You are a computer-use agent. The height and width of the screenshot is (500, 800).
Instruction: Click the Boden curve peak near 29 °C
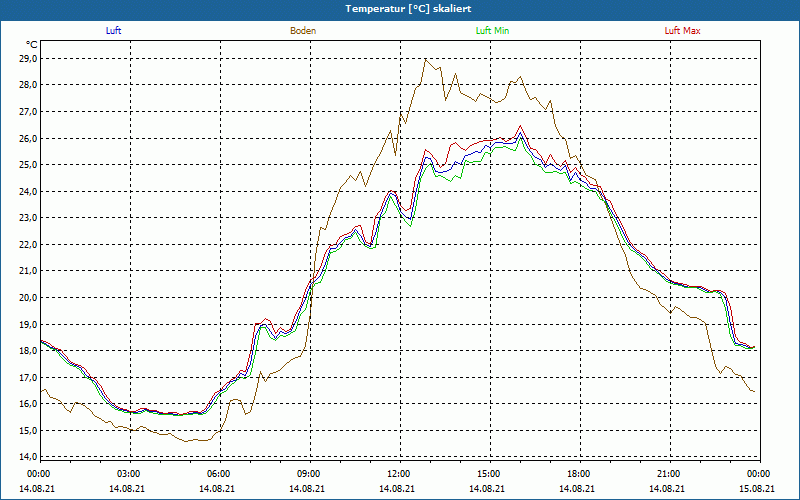coord(426,59)
